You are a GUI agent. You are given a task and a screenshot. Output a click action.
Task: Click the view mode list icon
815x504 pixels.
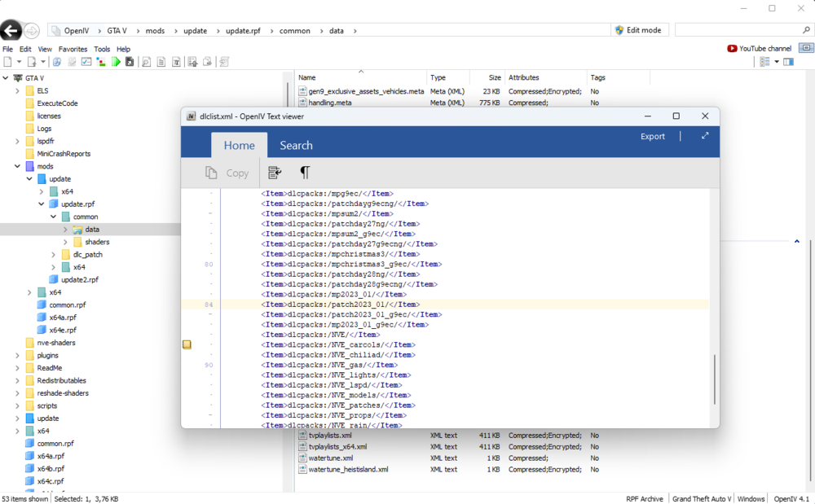(764, 62)
